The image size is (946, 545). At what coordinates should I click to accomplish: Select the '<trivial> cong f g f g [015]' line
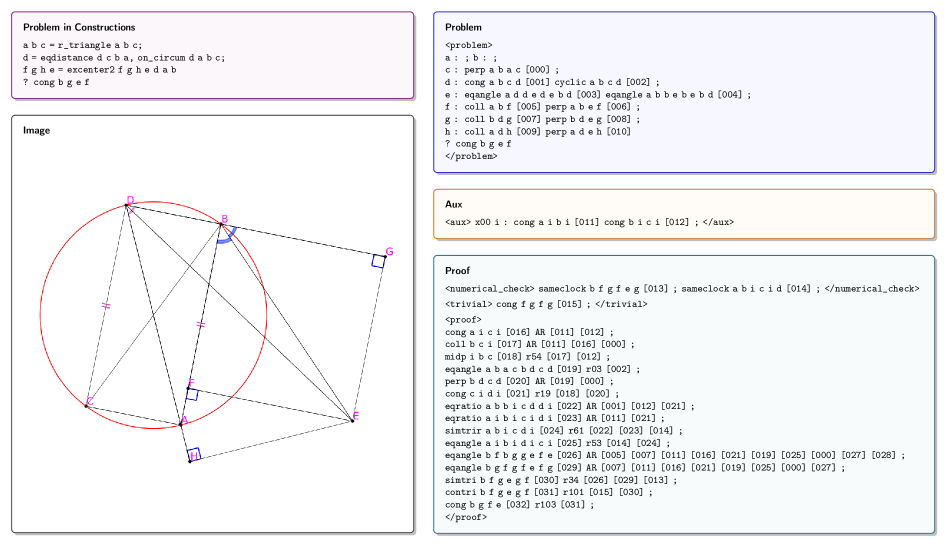pos(546,304)
